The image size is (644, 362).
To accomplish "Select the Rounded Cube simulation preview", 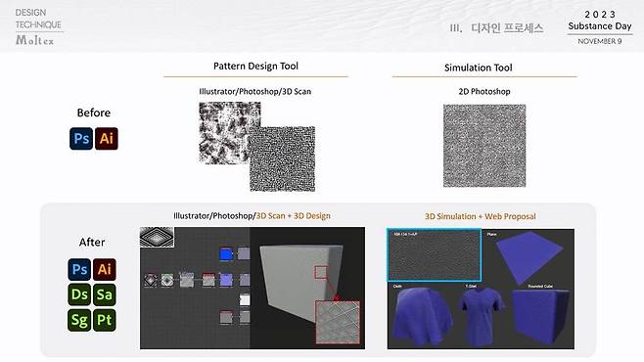I will pos(541,316).
